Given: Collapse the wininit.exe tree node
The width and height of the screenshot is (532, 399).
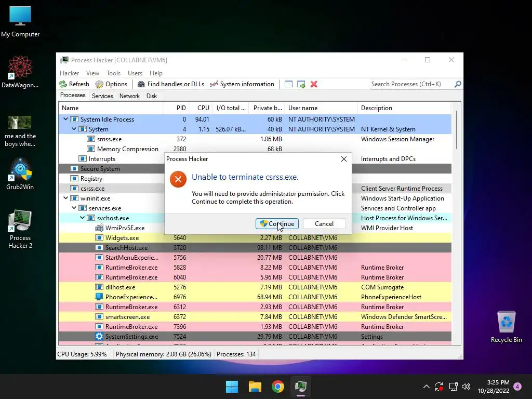Looking at the screenshot, I should point(65,198).
